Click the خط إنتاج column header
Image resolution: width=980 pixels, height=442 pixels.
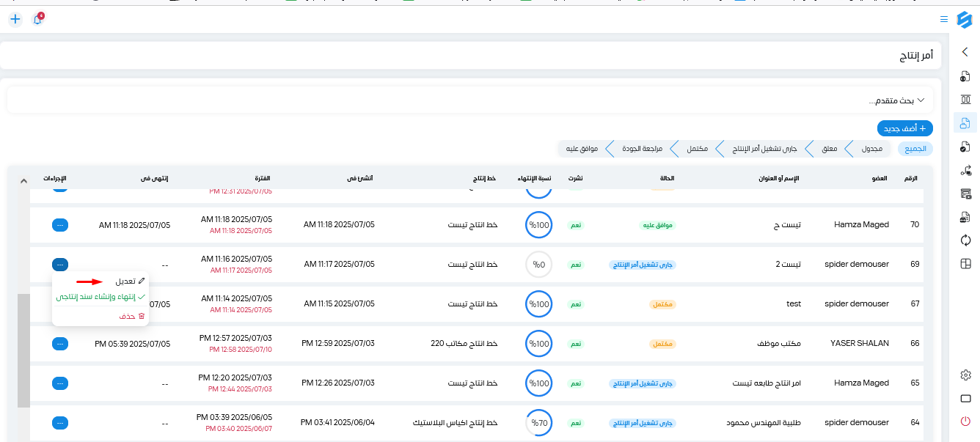point(484,179)
